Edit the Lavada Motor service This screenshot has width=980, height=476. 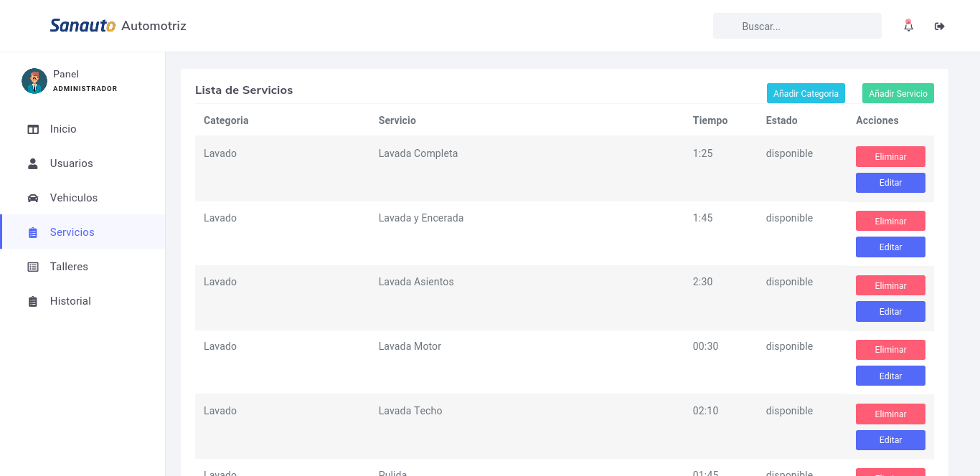pyautogui.click(x=890, y=376)
